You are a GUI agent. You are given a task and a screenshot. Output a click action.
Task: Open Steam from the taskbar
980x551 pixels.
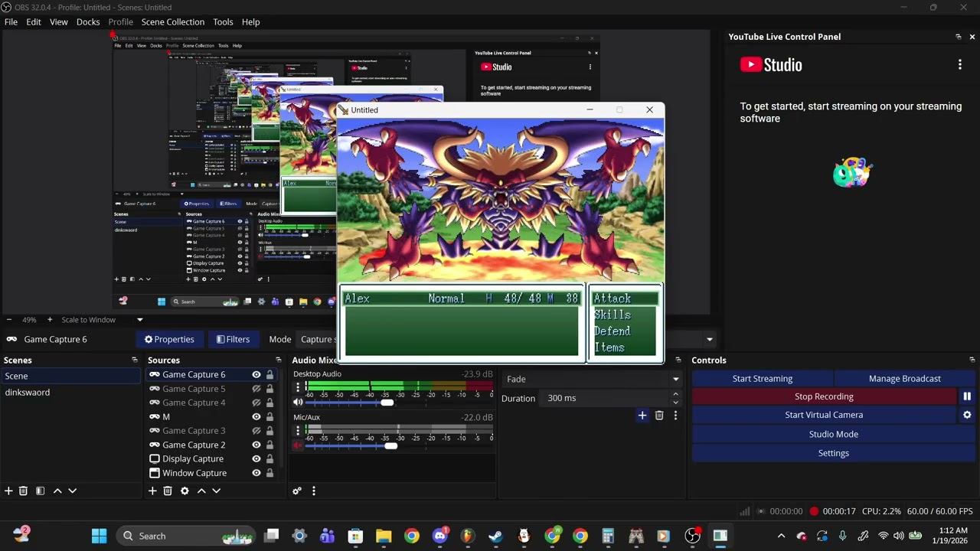pyautogui.click(x=495, y=536)
